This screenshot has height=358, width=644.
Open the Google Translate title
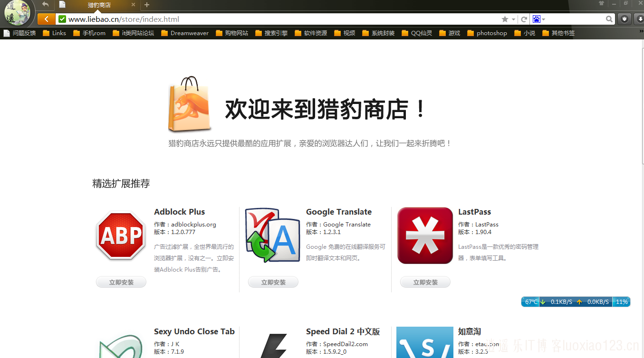pyautogui.click(x=339, y=212)
